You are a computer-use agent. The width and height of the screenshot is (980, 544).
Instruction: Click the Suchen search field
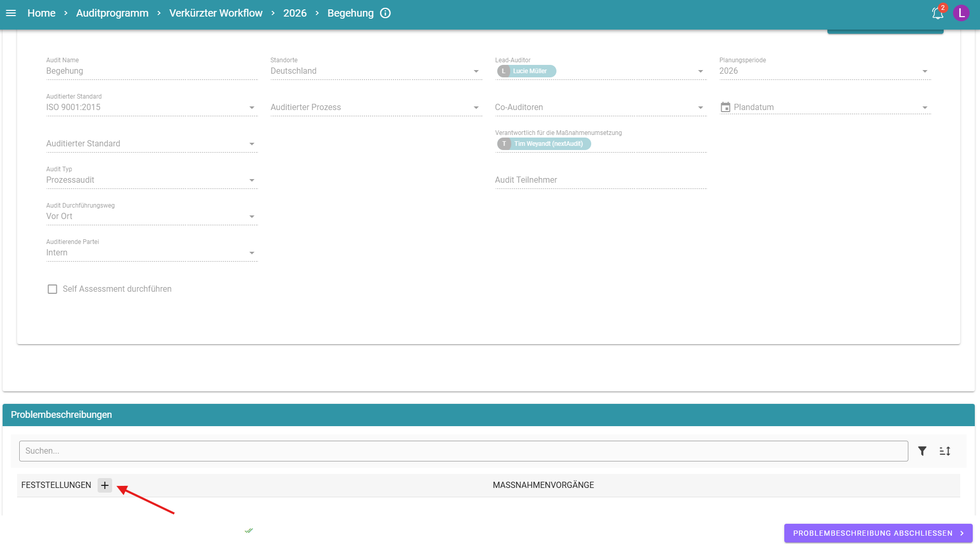(x=464, y=451)
